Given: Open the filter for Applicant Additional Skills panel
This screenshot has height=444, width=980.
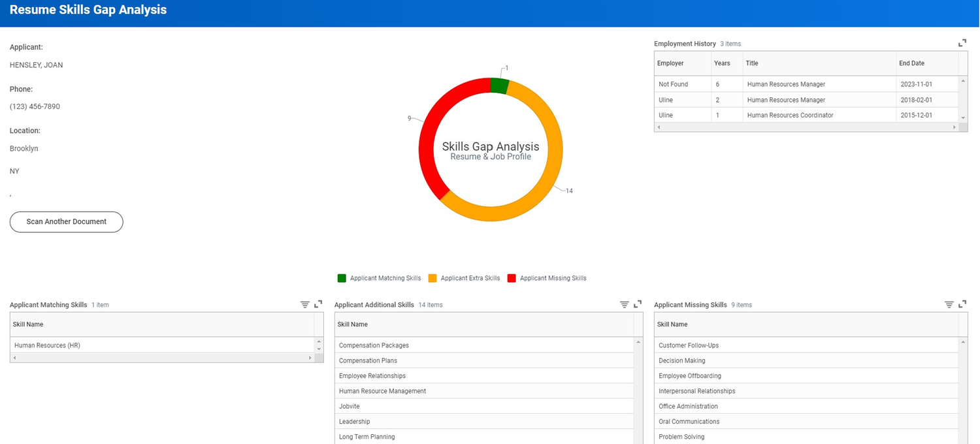Looking at the screenshot, I should pos(624,304).
